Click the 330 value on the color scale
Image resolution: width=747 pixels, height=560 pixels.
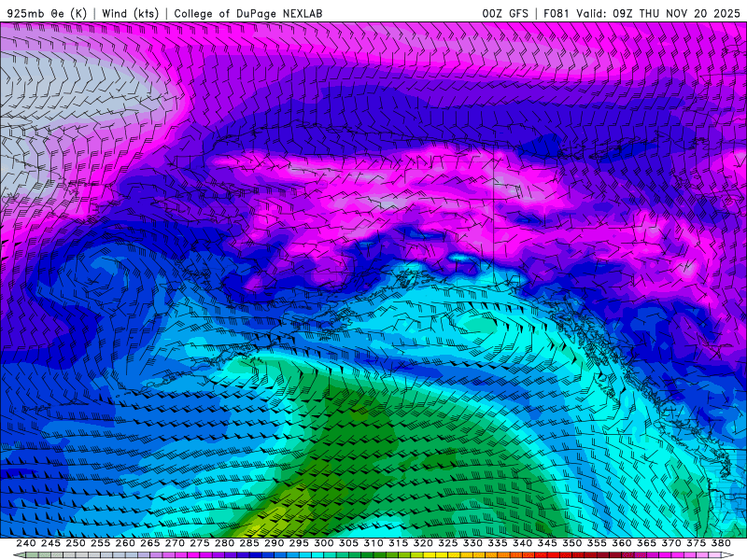[472, 543]
